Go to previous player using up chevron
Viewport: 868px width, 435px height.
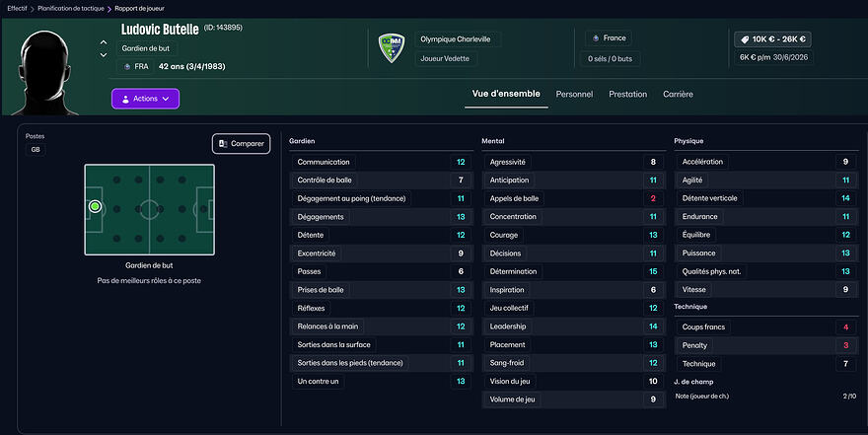coord(105,41)
